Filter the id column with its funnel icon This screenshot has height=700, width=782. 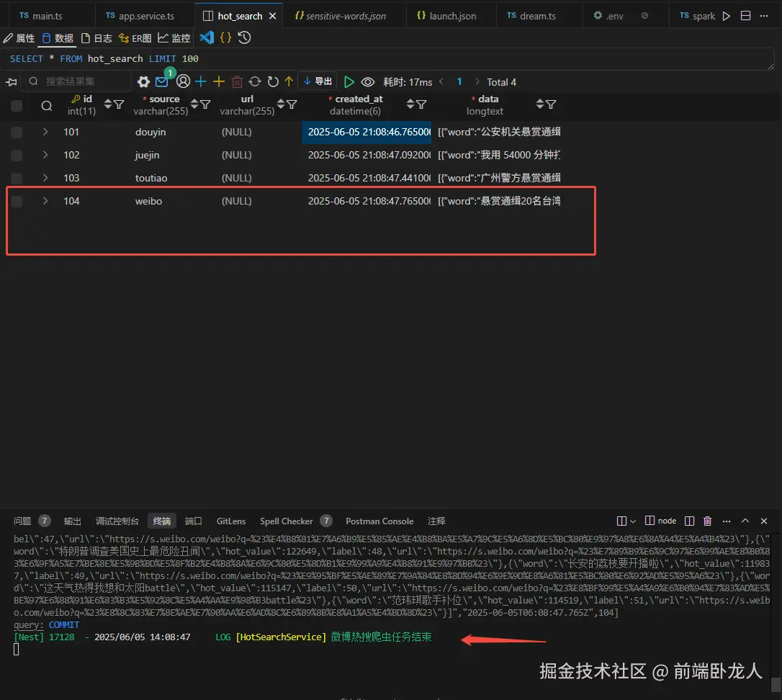click(x=119, y=104)
